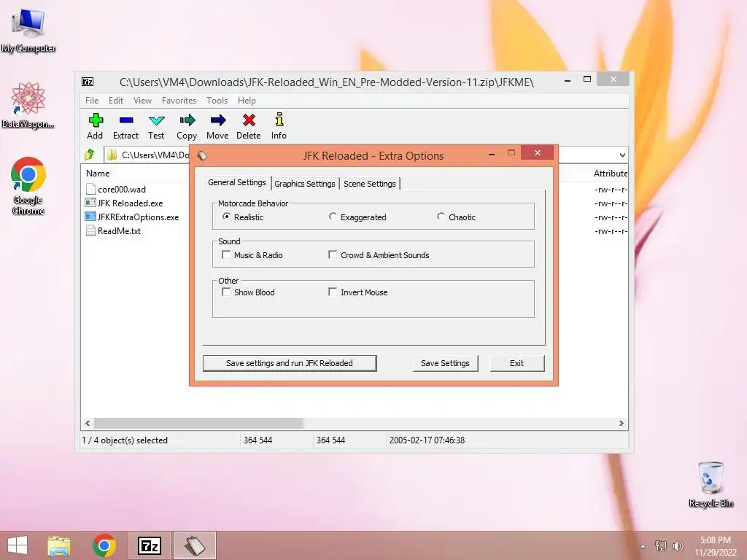Click the 7z logo in the 7-Zip title bar

(x=88, y=82)
